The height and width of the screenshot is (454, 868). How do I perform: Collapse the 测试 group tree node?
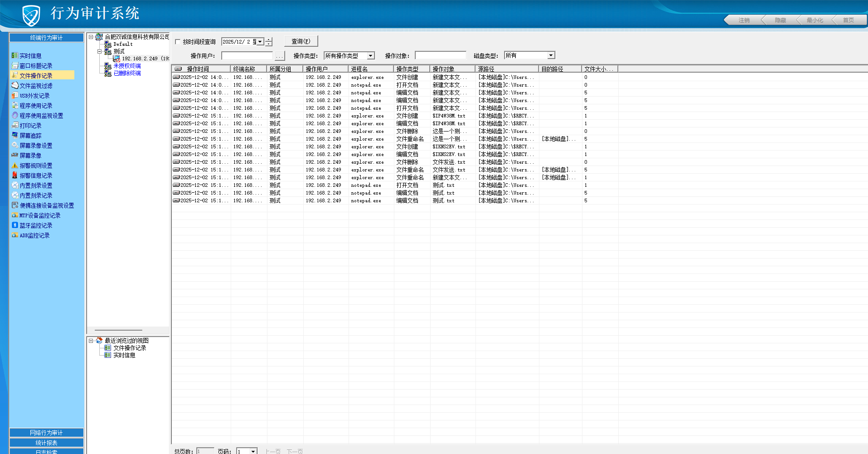pos(99,51)
